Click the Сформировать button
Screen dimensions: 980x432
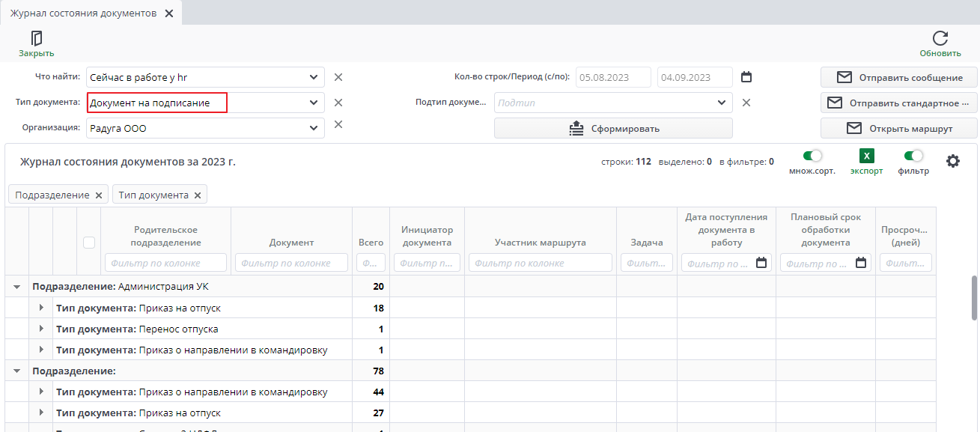point(613,128)
